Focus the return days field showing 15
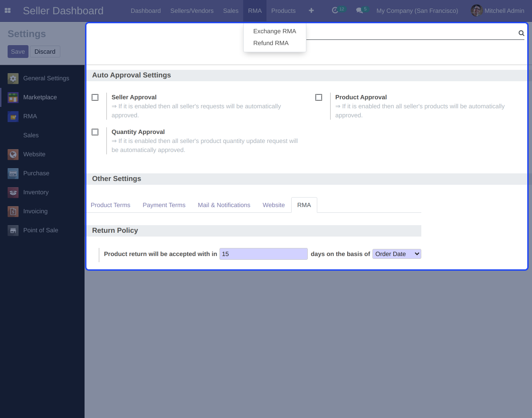The image size is (532, 418). pyautogui.click(x=263, y=254)
